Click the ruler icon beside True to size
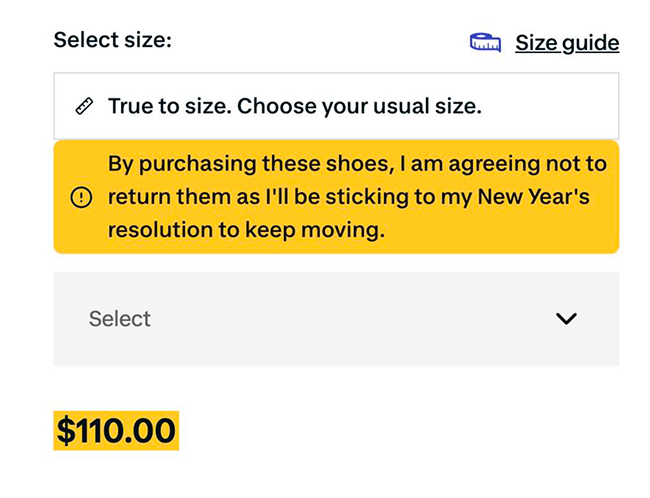 [85, 106]
